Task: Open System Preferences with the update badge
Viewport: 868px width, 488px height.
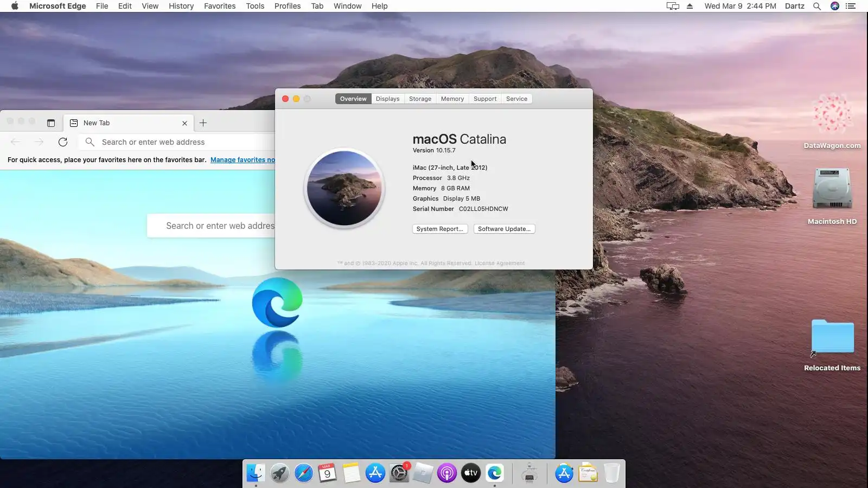Action: coord(399,473)
